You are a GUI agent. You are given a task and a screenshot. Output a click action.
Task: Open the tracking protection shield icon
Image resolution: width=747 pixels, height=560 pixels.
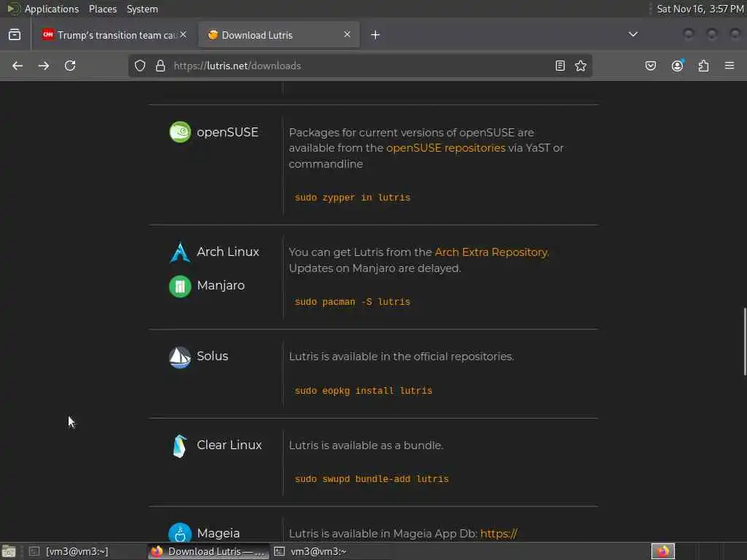pyautogui.click(x=139, y=66)
